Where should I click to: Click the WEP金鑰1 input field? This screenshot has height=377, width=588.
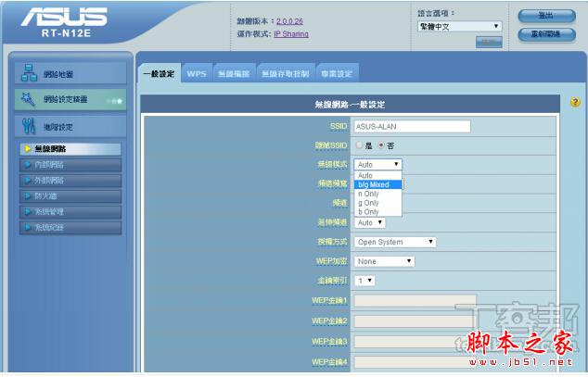click(x=415, y=301)
